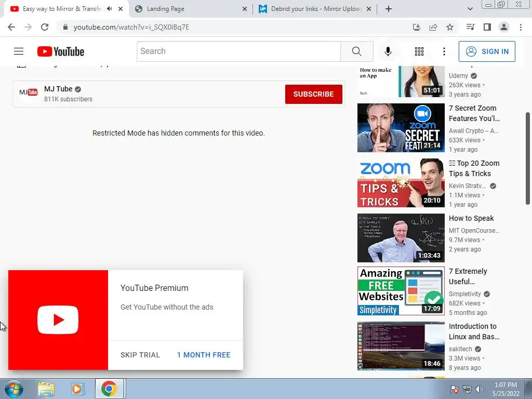Click the Kevin Stratvert channel name
Image resolution: width=532 pixels, height=399 pixels.
pos(467,186)
